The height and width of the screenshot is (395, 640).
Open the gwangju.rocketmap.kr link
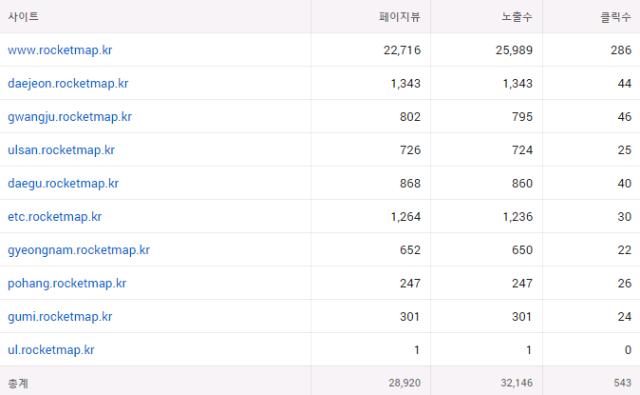pos(69,117)
